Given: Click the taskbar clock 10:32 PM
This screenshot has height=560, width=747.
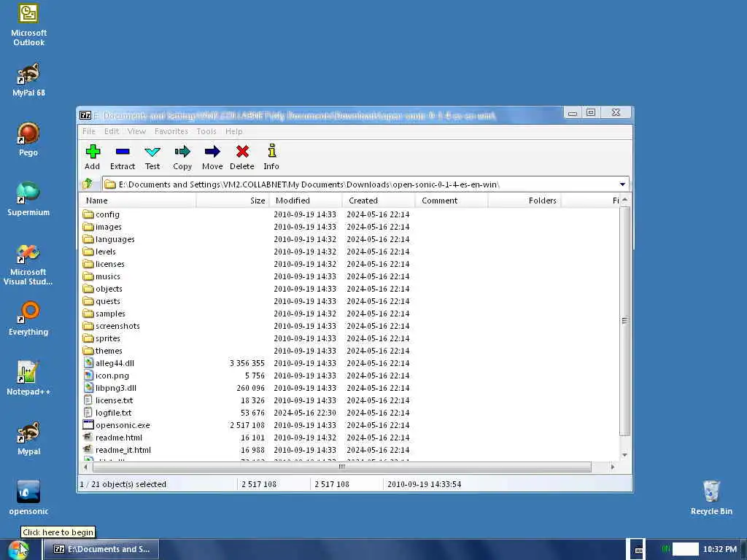Looking at the screenshot, I should pos(719,549).
